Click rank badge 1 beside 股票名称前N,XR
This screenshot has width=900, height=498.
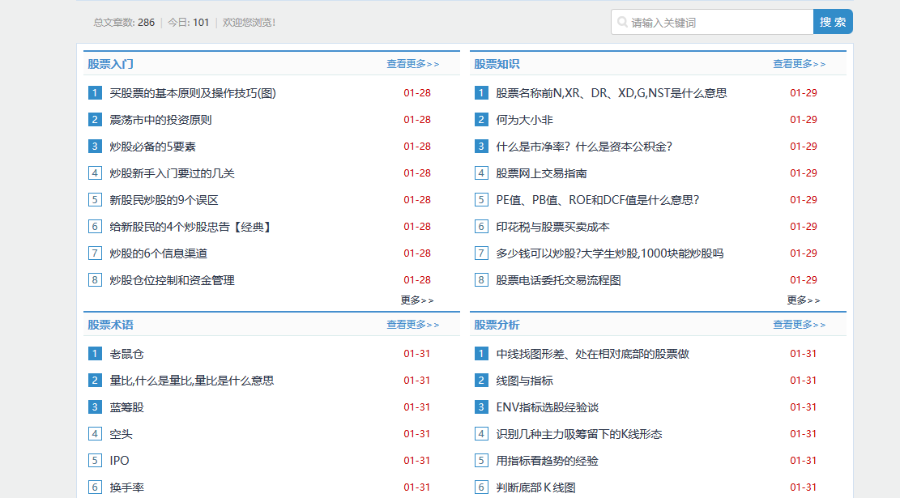481,93
